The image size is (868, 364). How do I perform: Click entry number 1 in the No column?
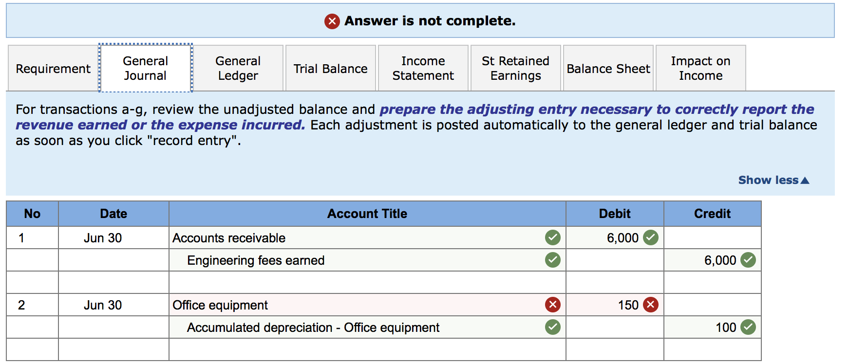tap(21, 238)
